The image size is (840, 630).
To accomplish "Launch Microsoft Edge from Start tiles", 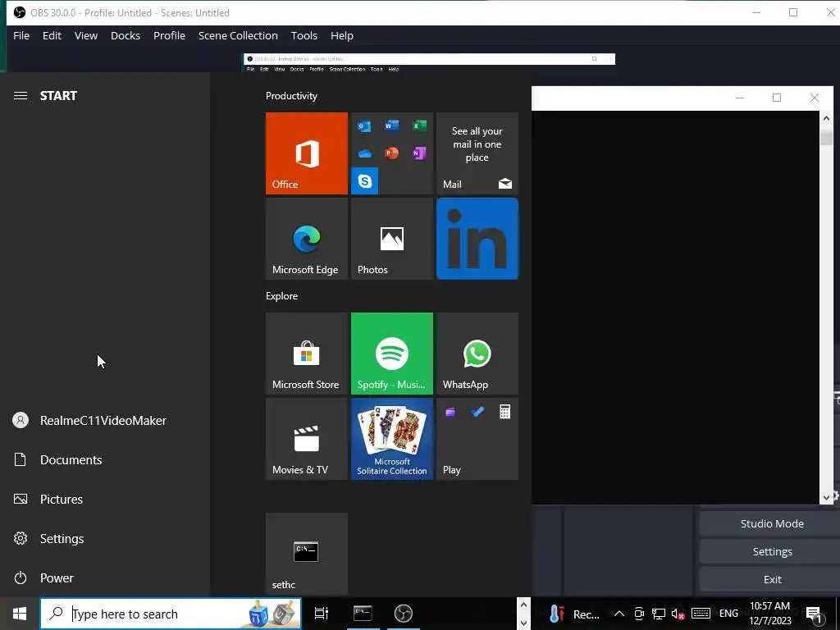I will coord(307,239).
